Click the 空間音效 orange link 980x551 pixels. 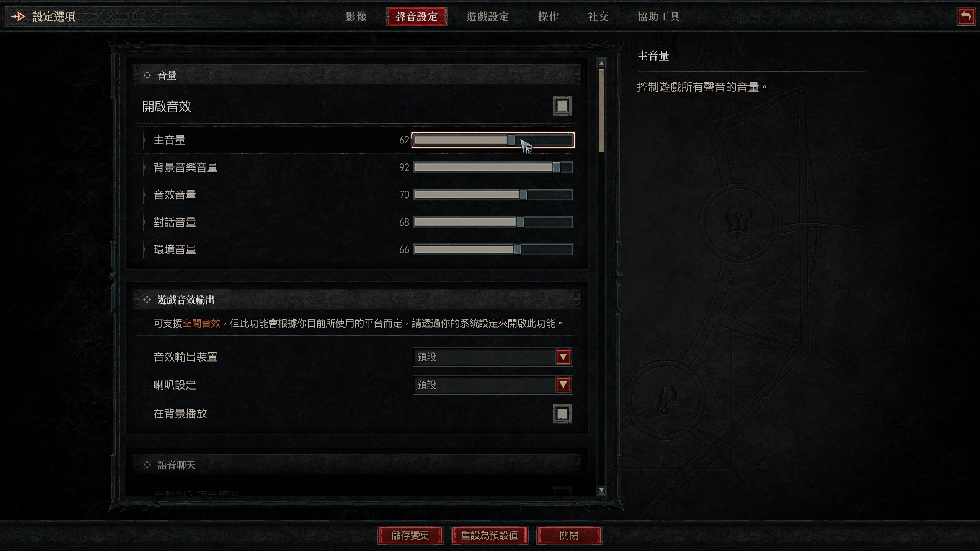point(201,323)
